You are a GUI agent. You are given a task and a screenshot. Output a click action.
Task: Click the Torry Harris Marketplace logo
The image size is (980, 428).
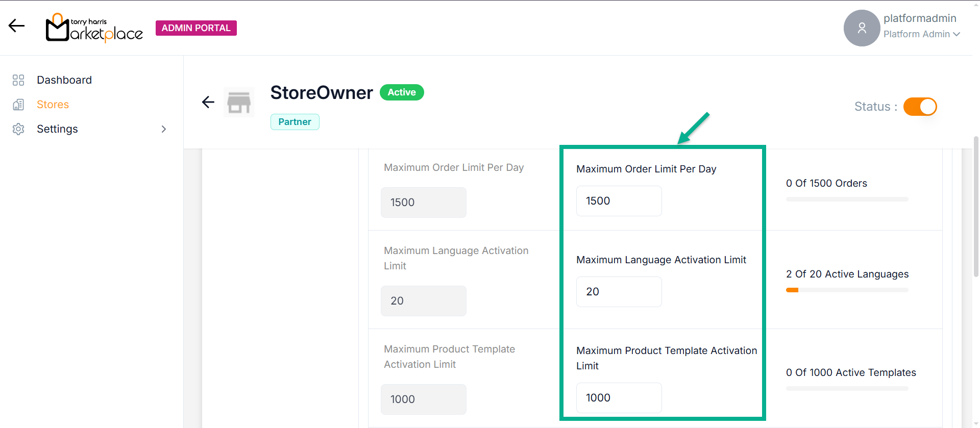pos(94,28)
